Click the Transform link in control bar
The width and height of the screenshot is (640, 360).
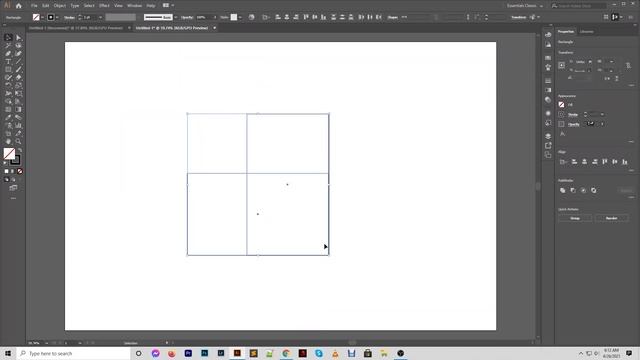tap(519, 17)
